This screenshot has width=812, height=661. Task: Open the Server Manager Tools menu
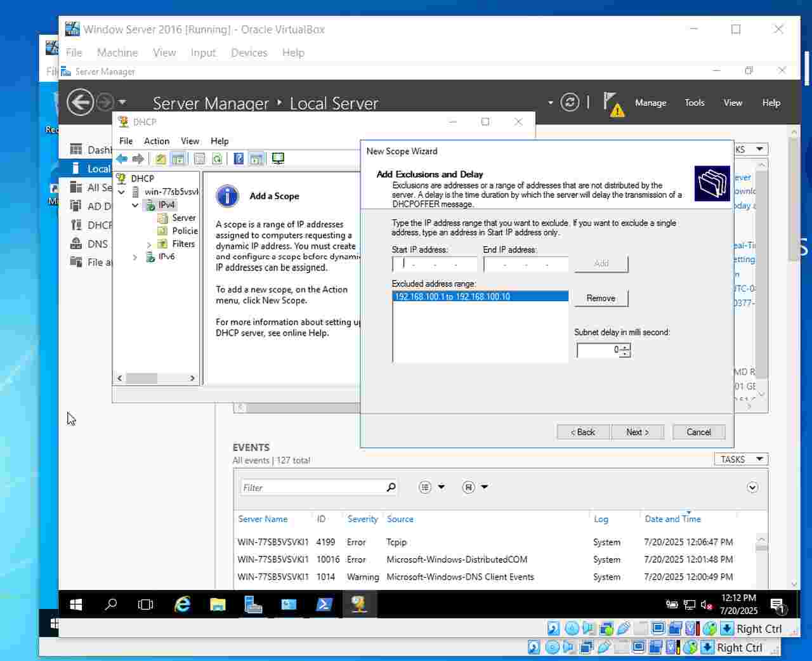coord(694,103)
